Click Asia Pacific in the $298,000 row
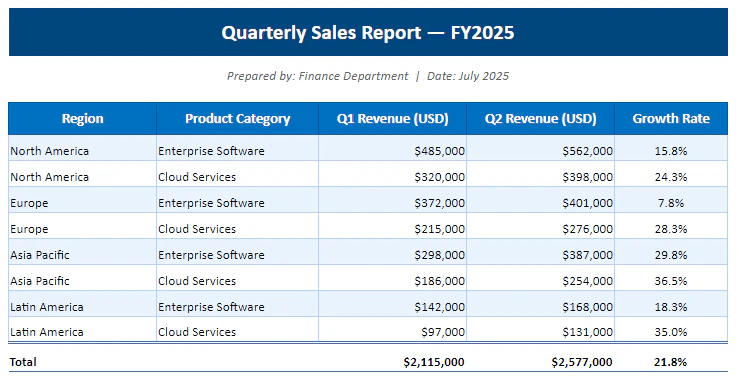The image size is (739, 383). click(x=40, y=255)
